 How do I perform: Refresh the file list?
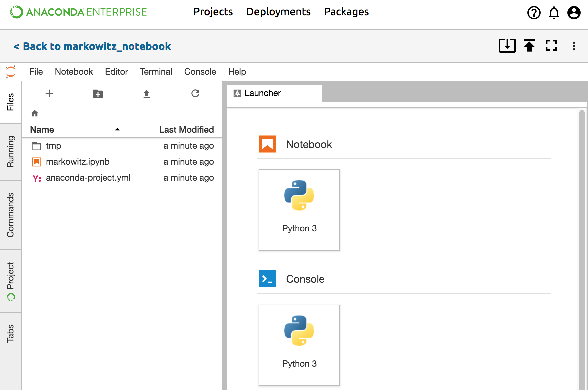tap(195, 94)
